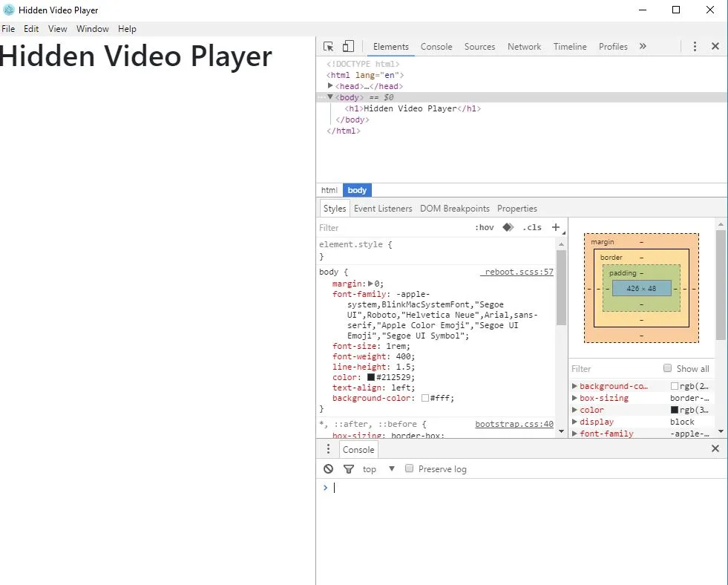This screenshot has width=728, height=585.
Task: Click the text-align: left declaration
Action: 373,388
